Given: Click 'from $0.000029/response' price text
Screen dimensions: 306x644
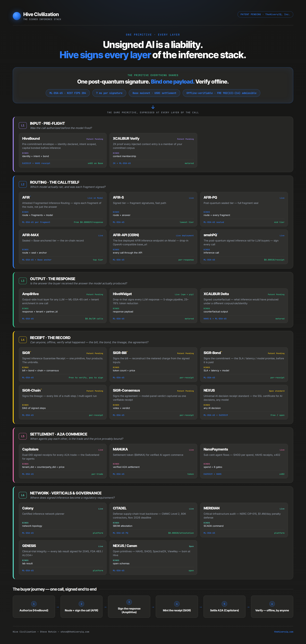Looking at the screenshot, I should point(88,222).
